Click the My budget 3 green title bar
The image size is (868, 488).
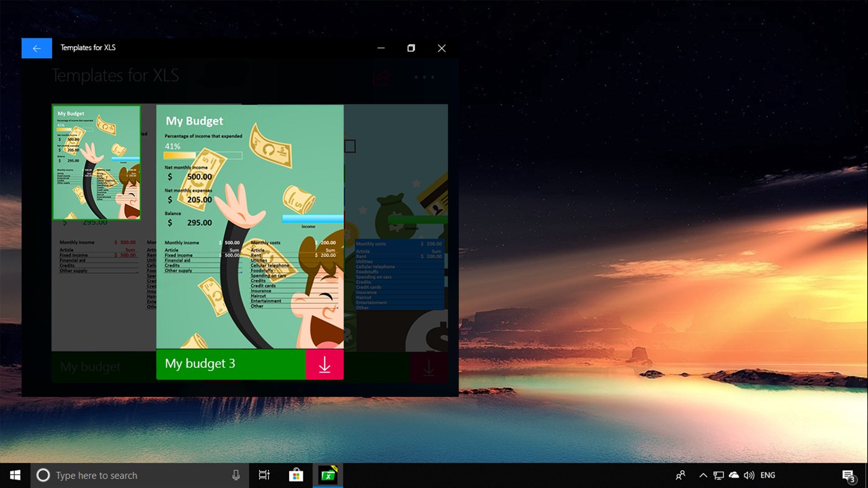pos(230,364)
